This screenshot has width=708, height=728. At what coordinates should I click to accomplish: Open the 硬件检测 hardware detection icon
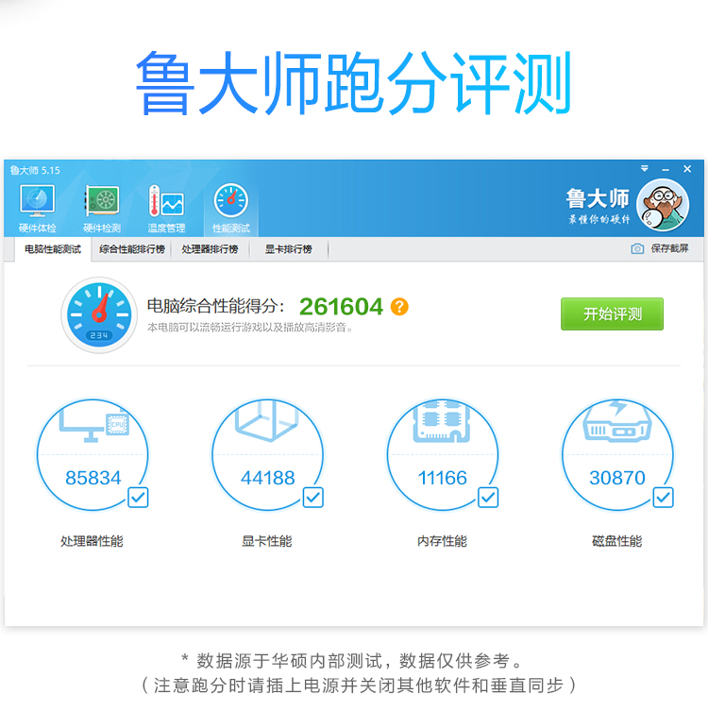[x=102, y=207]
